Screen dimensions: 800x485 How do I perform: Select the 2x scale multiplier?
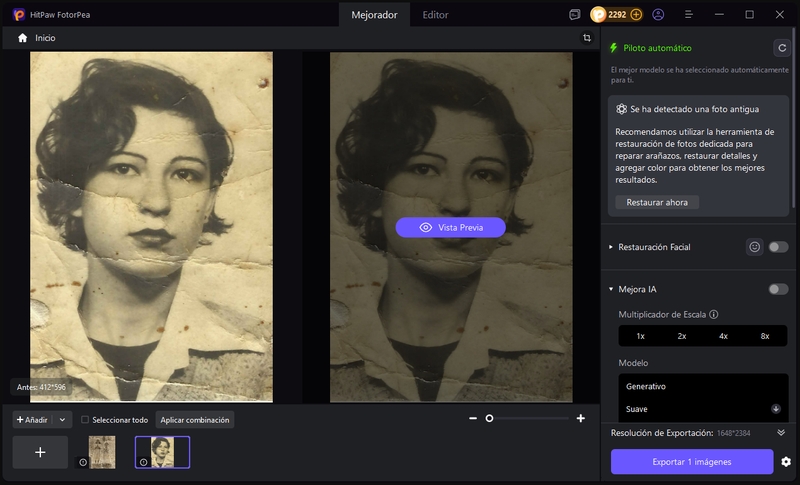[682, 336]
